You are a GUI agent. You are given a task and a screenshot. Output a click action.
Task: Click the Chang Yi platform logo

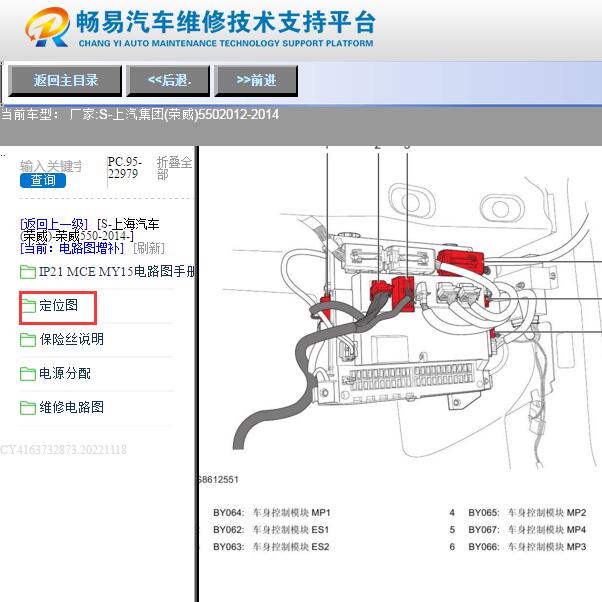click(x=48, y=27)
